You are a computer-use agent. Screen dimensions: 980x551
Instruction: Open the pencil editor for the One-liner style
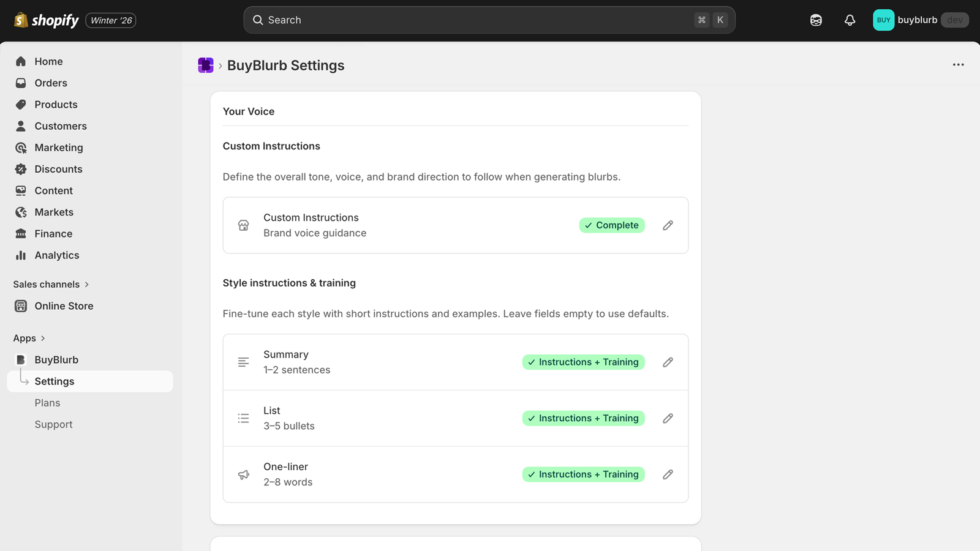[668, 474]
